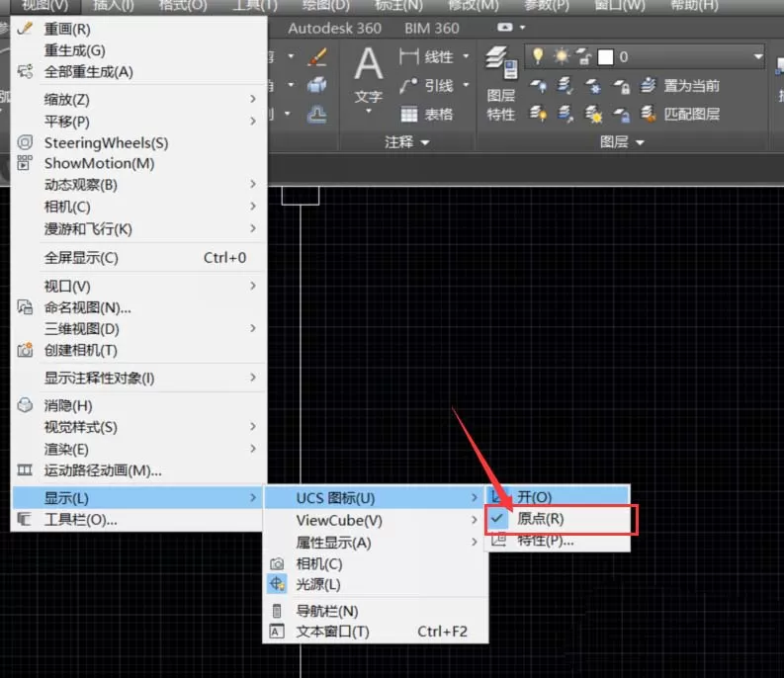Expand the Layers (图层) panel dropdown
The height and width of the screenshot is (678, 784).
pos(640,142)
